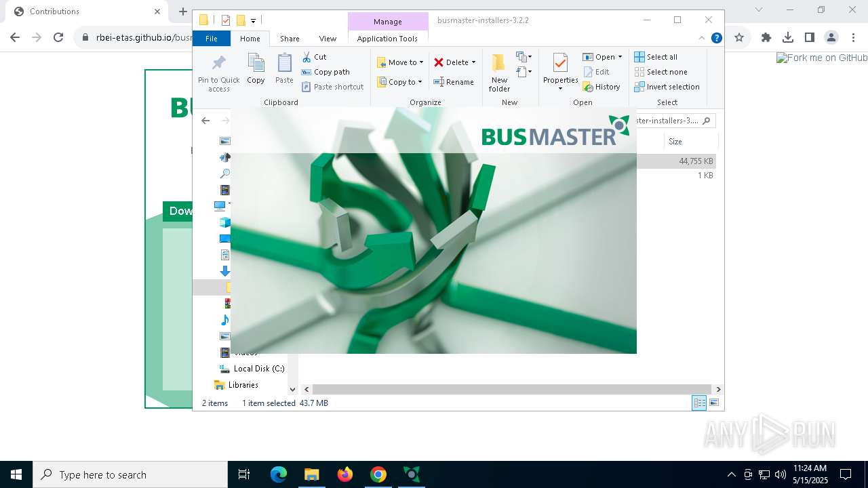Screen dimensions: 868x488
Task: Switch to the Share ribbon tab
Action: click(290, 39)
